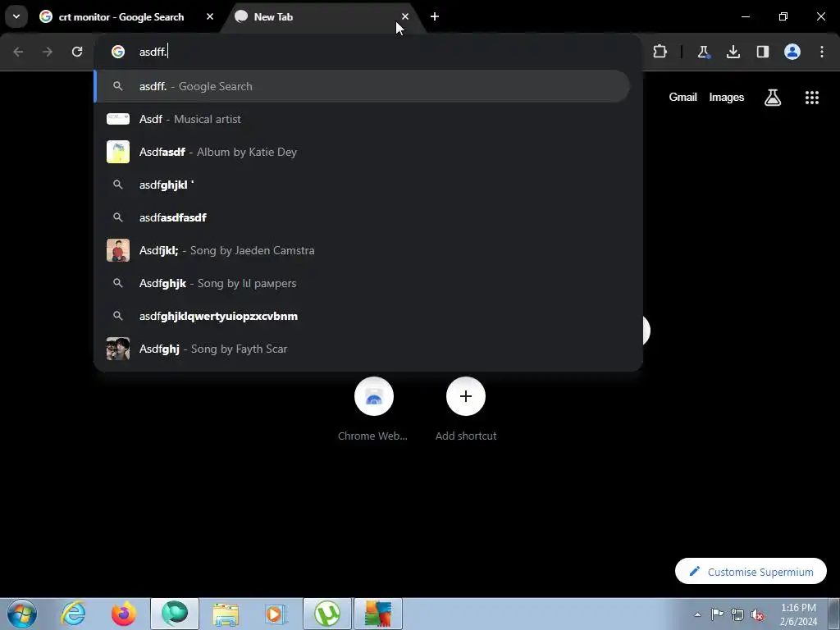Open the Downloads icon
The image size is (840, 630).
click(x=733, y=52)
